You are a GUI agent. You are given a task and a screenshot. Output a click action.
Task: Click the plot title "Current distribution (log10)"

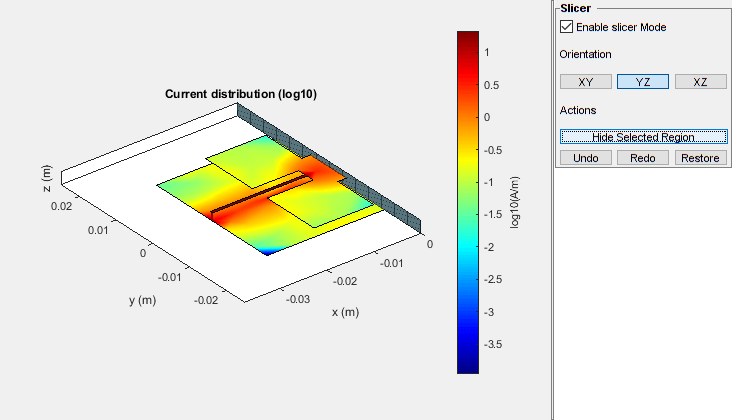point(241,94)
